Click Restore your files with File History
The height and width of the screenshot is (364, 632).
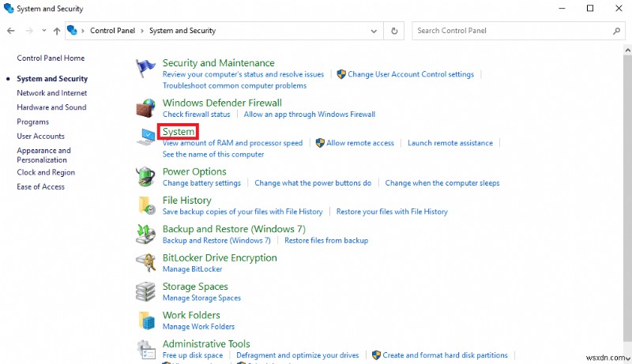(392, 212)
